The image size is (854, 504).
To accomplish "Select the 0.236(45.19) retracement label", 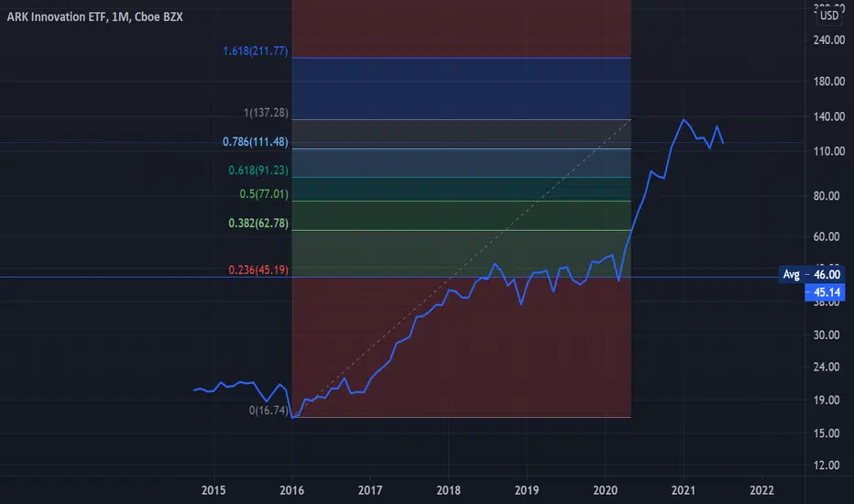I will point(258,269).
